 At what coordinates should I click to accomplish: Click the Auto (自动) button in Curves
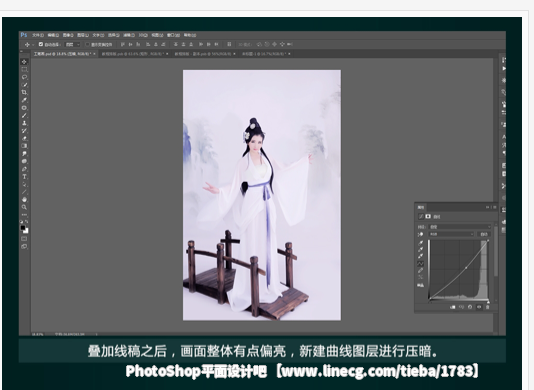click(484, 234)
